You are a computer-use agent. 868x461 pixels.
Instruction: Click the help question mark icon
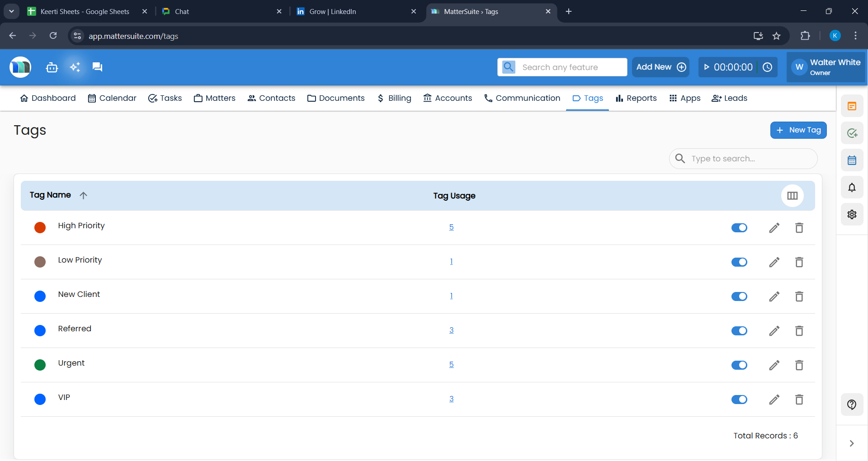(852, 405)
